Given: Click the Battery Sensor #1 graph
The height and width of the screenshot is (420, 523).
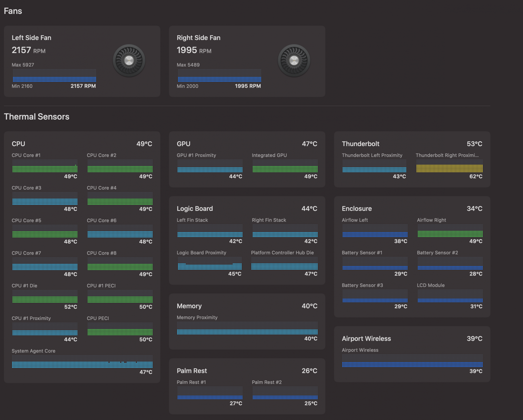Looking at the screenshot, I should tap(375, 263).
